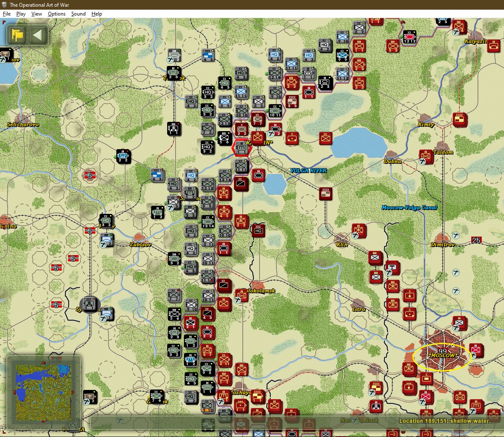
Task: Select the red XXXX unit below Volga River
Action: [325, 194]
